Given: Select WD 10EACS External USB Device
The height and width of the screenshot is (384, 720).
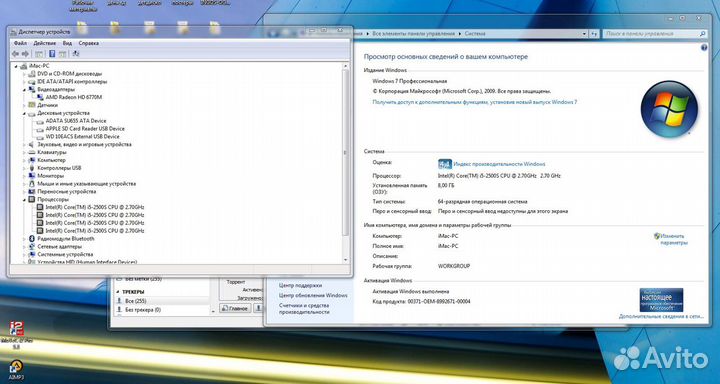Looking at the screenshot, I should click(x=82, y=136).
